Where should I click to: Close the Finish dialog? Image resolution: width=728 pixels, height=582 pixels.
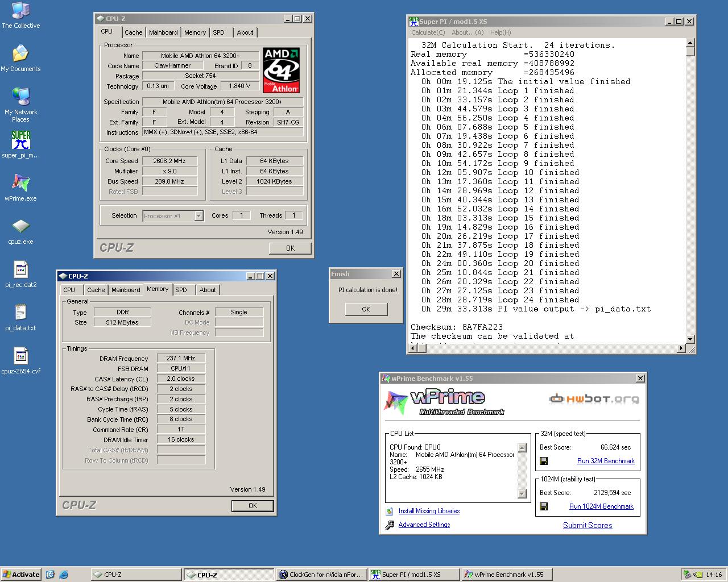pyautogui.click(x=396, y=274)
